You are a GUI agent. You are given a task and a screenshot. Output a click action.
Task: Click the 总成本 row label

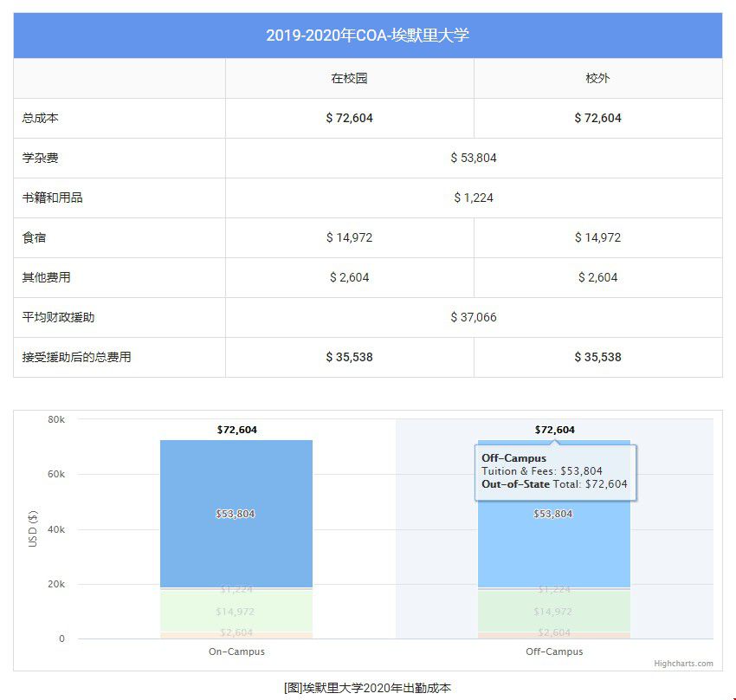tap(41, 118)
